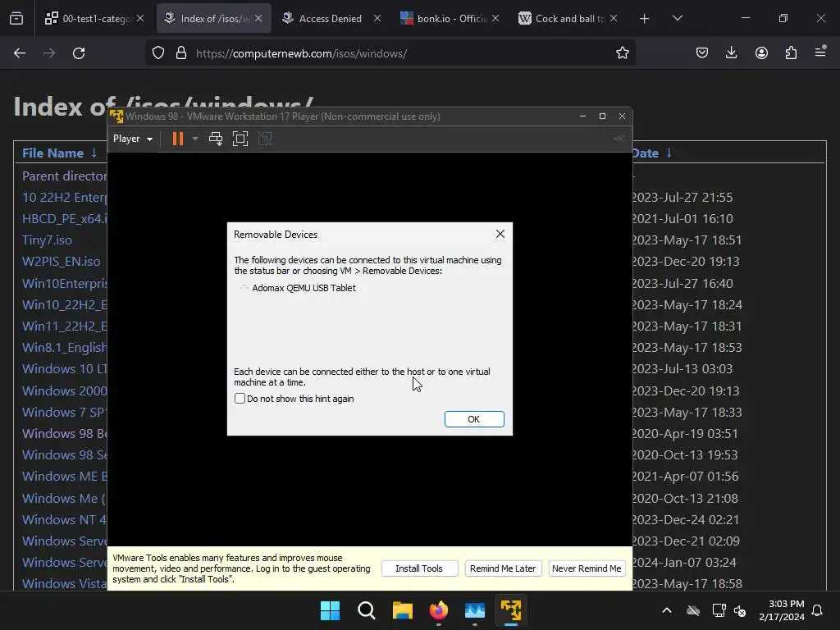Viewport: 840px width, 630px height.
Task: Click OK in Removable Devices dialog
Action: pyautogui.click(x=474, y=419)
